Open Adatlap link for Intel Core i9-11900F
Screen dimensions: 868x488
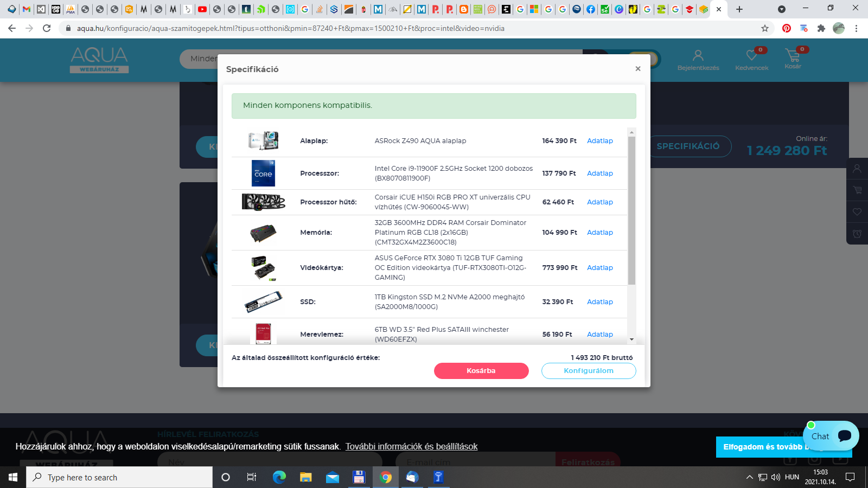click(600, 174)
